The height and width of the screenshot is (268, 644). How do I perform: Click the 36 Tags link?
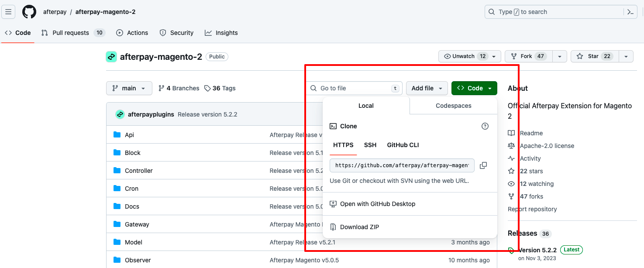(x=220, y=88)
